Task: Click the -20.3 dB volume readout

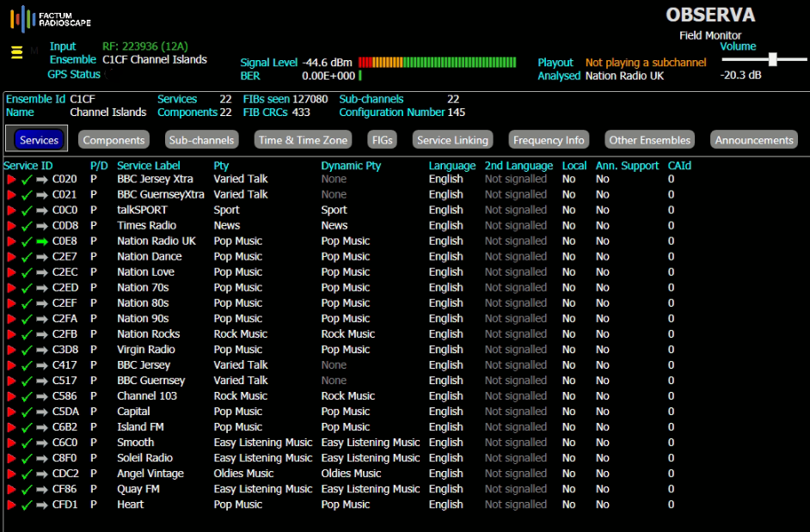Action: [x=740, y=76]
